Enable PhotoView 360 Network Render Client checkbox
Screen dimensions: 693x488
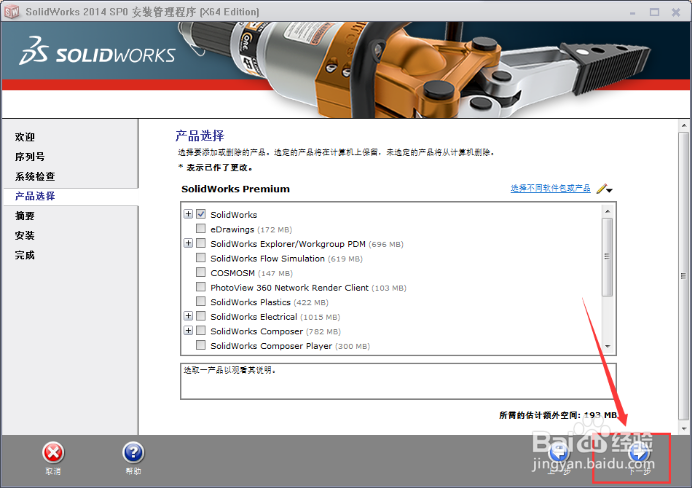point(201,287)
